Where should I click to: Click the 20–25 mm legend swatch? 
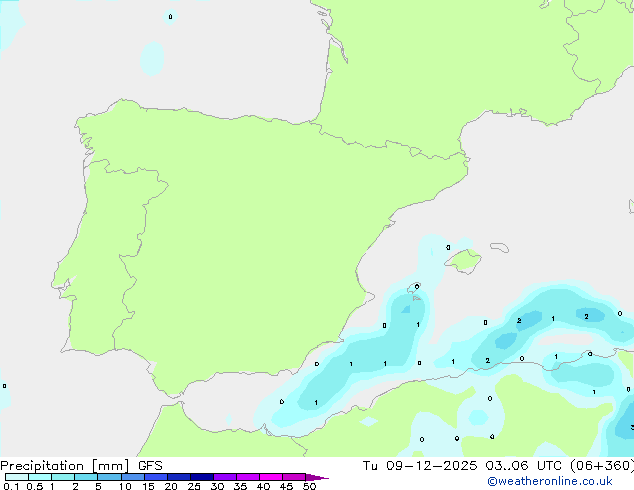click(178, 477)
